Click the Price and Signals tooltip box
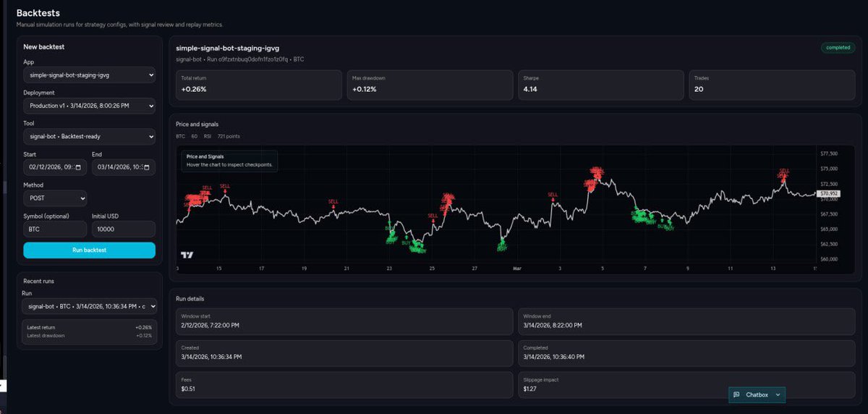 click(x=229, y=161)
